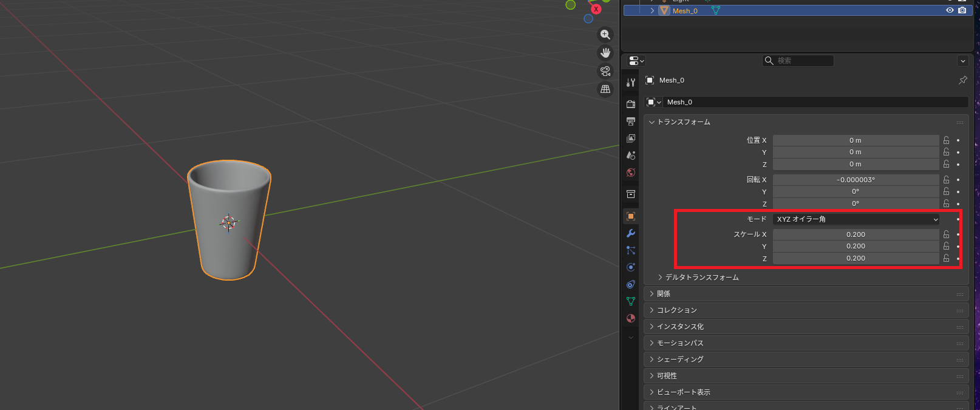Select the cup mesh in the viewport
This screenshot has height=410, width=980.
click(229, 220)
